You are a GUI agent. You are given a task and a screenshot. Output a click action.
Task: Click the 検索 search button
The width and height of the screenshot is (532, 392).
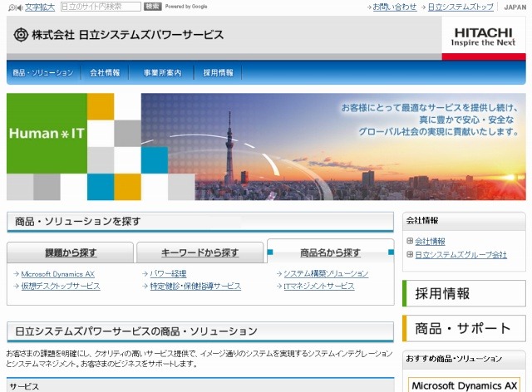[x=153, y=7]
